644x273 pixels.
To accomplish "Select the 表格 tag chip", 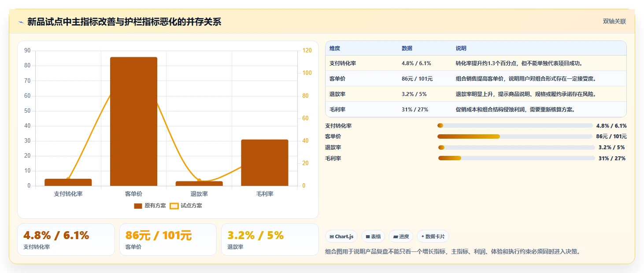I will [x=373, y=236].
